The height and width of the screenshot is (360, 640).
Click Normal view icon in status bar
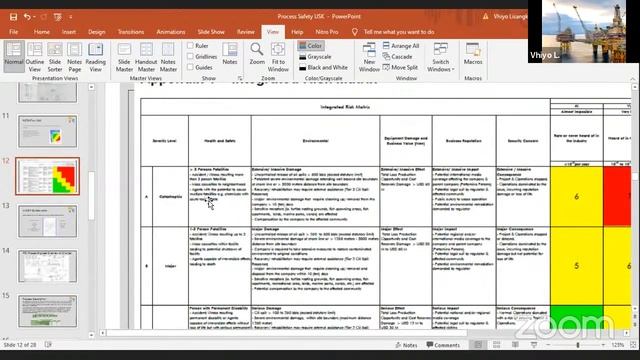pyautogui.click(x=478, y=345)
